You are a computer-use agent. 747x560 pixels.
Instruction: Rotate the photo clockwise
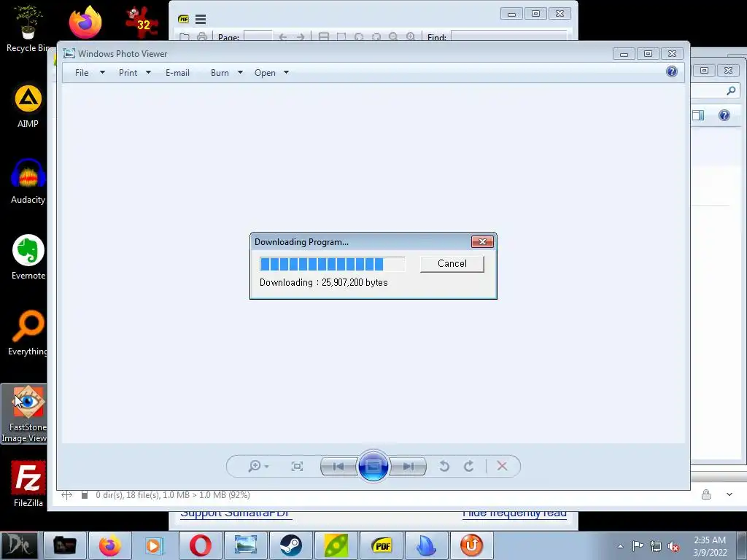coord(469,466)
